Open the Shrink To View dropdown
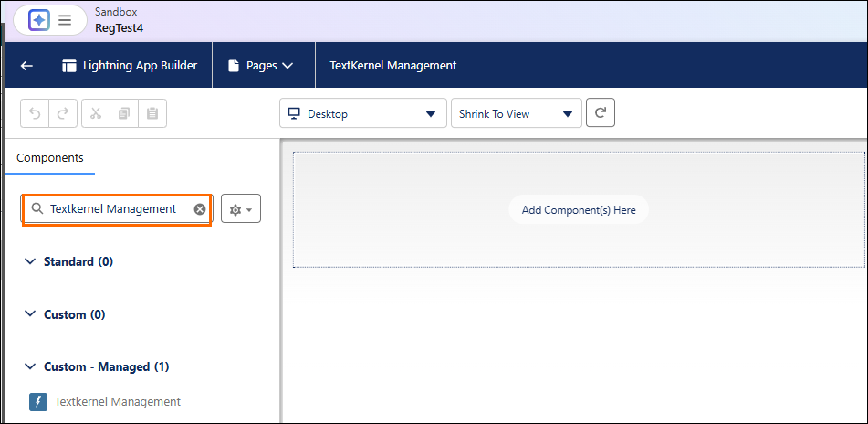This screenshot has width=868, height=424. 517,113
